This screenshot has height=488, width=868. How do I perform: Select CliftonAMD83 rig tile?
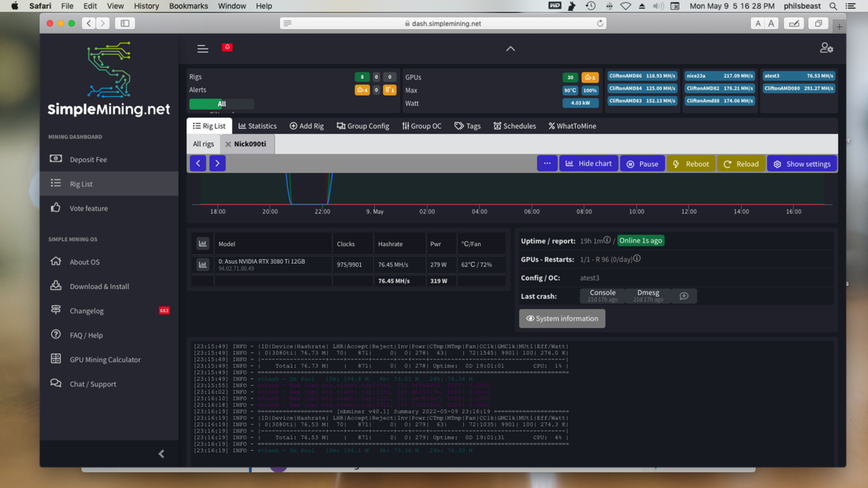click(x=642, y=100)
